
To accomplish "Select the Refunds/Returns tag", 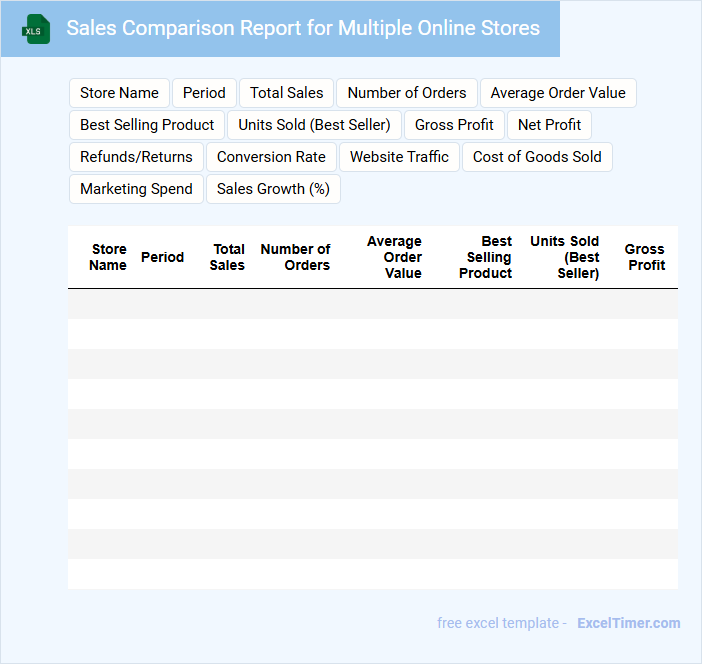I will [x=136, y=157].
